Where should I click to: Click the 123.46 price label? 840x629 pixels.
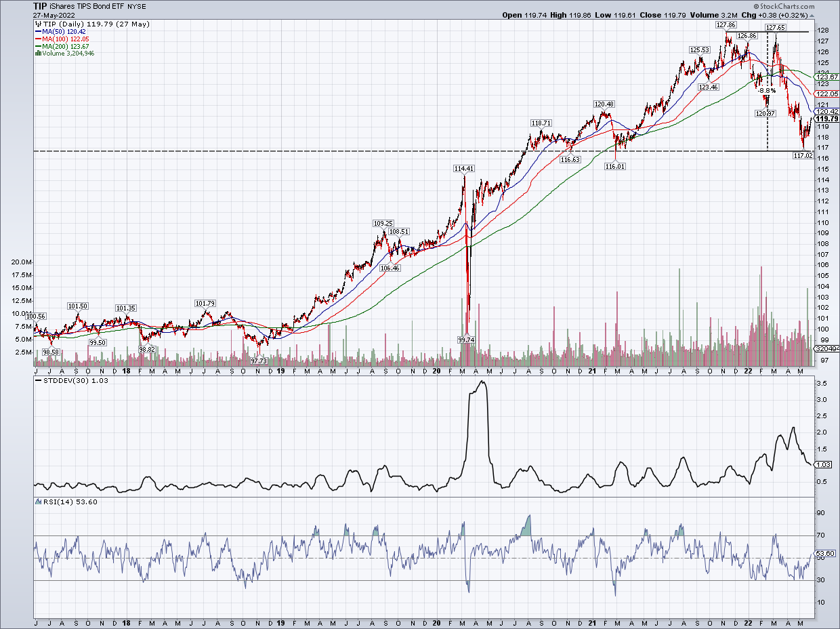point(709,87)
